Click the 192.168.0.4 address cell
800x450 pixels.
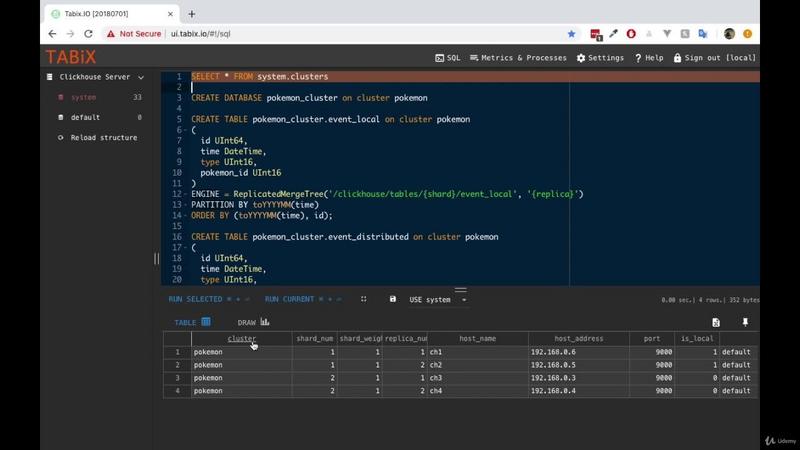point(579,391)
